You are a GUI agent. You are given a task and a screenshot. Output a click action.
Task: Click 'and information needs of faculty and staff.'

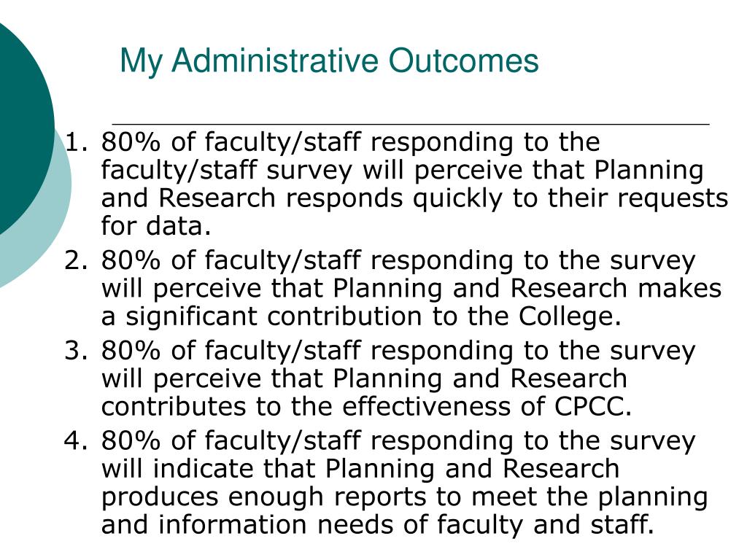(377, 525)
